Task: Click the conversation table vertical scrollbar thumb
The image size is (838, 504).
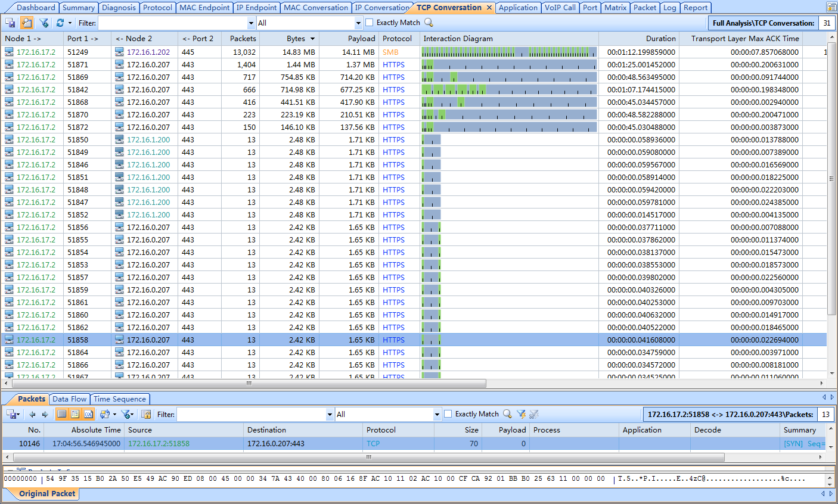Action: tap(831, 178)
